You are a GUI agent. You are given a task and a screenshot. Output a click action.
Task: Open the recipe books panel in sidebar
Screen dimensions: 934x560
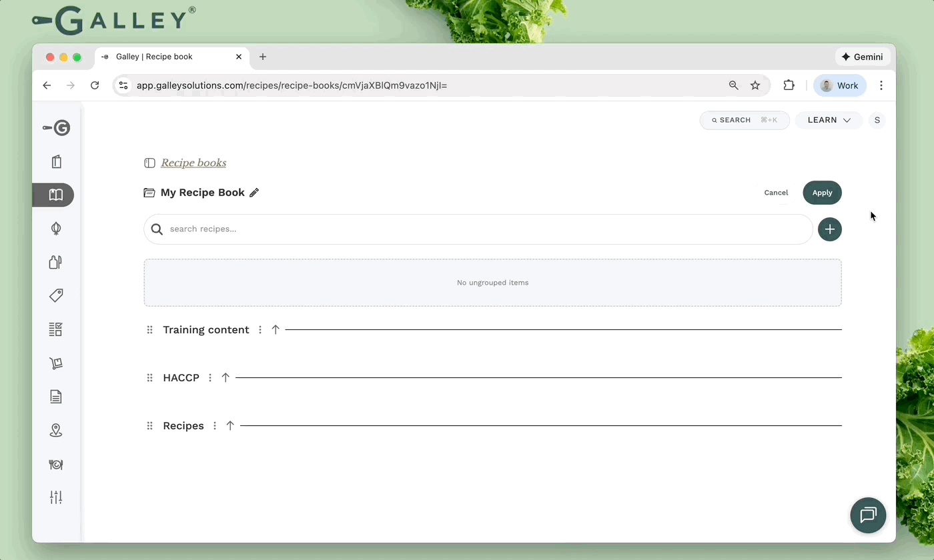[55, 195]
